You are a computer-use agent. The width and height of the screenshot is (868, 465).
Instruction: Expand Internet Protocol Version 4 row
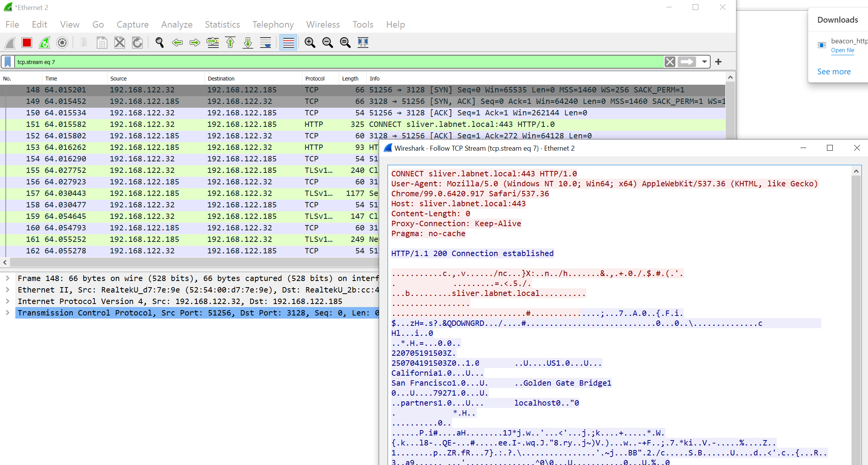8,301
